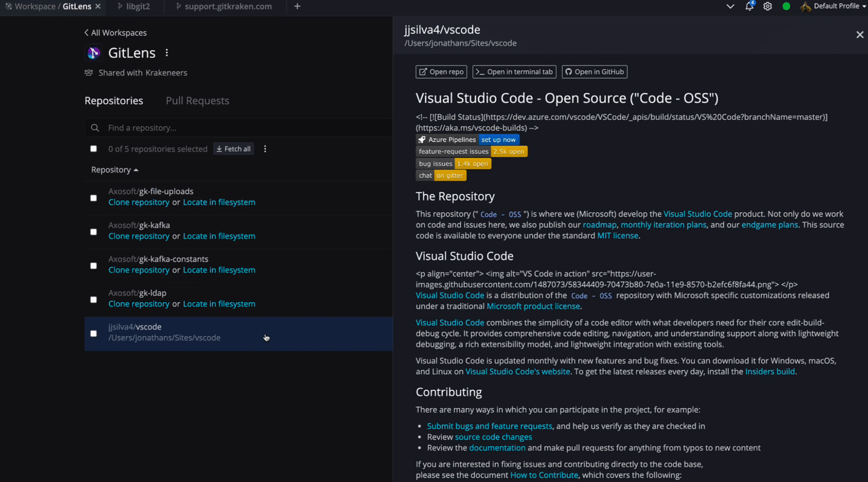Click Clone repository for gk-kafka
This screenshot has height=482, width=868.
click(x=139, y=236)
